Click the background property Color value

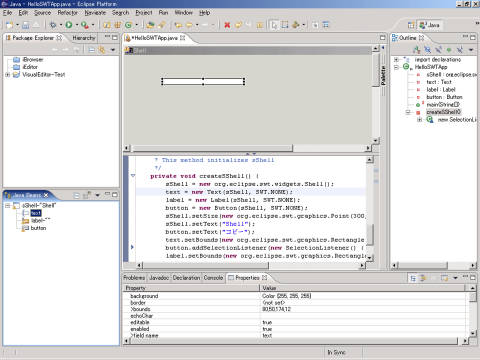[286, 296]
